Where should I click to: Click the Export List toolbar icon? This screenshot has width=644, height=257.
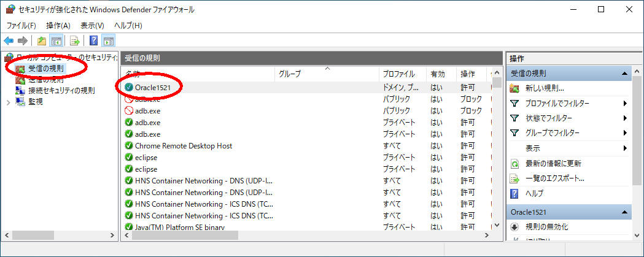pyautogui.click(x=74, y=41)
